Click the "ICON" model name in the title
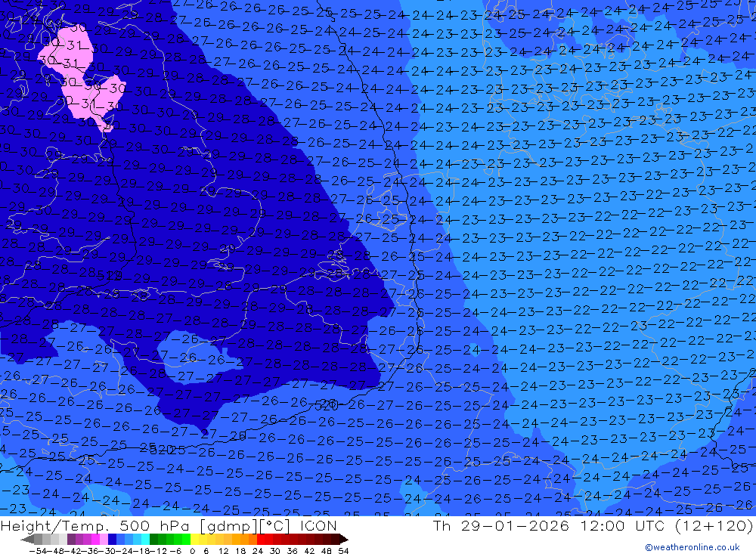This screenshot has height=554, width=756. tap(318, 525)
